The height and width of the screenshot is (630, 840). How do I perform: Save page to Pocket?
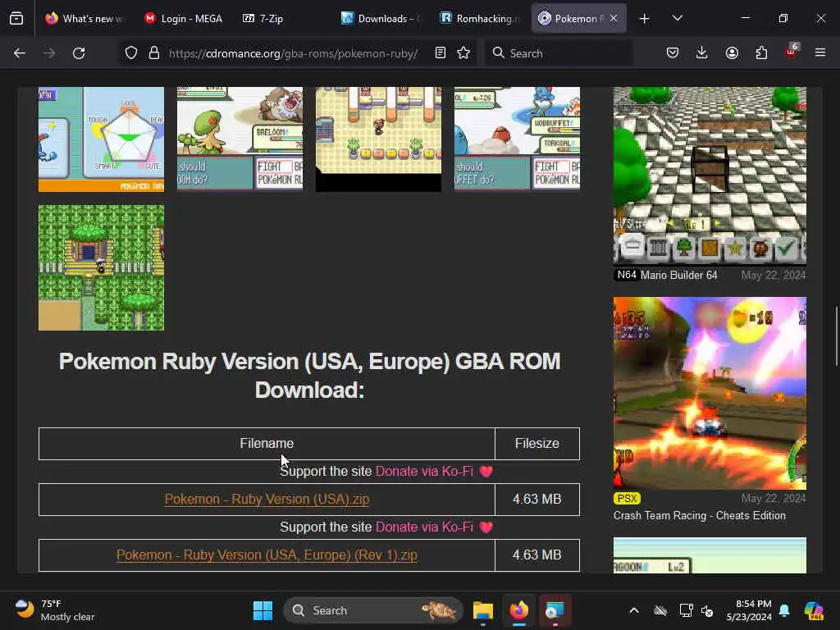[x=673, y=53]
